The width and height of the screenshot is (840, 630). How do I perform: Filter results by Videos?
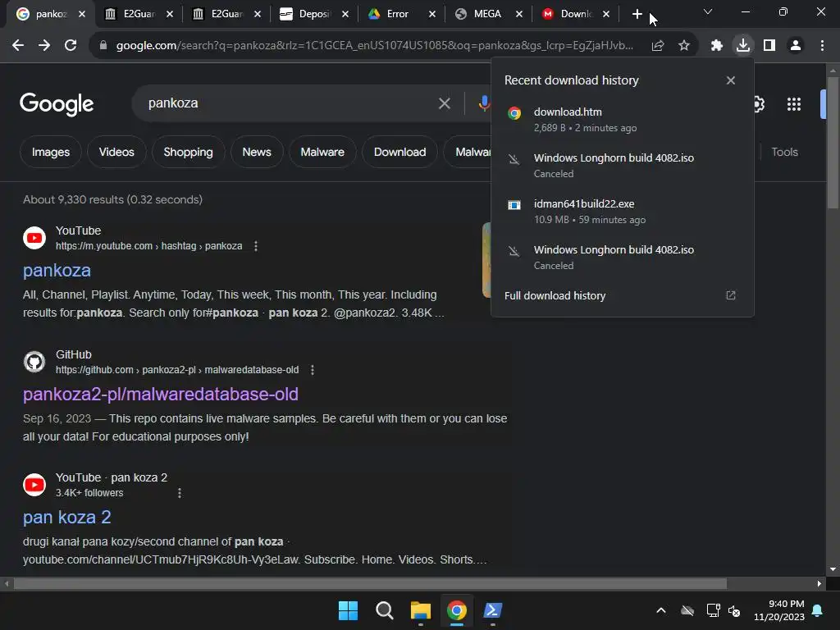coord(116,152)
